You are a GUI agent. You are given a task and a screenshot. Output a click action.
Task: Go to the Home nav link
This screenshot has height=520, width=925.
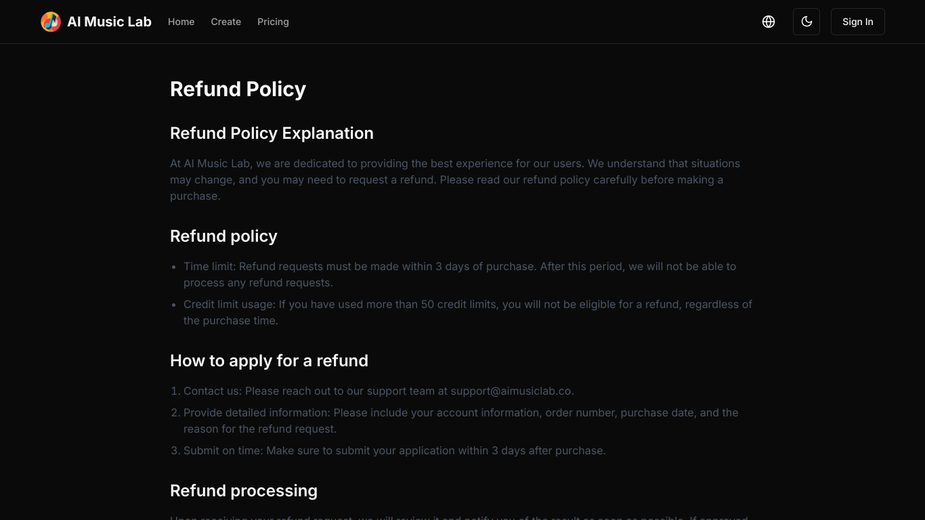[x=181, y=22]
